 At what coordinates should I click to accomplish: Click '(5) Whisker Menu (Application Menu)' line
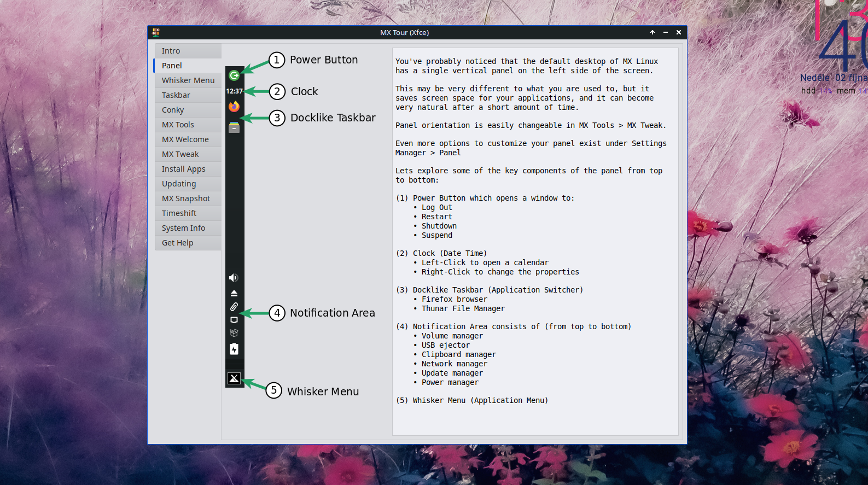pos(472,400)
